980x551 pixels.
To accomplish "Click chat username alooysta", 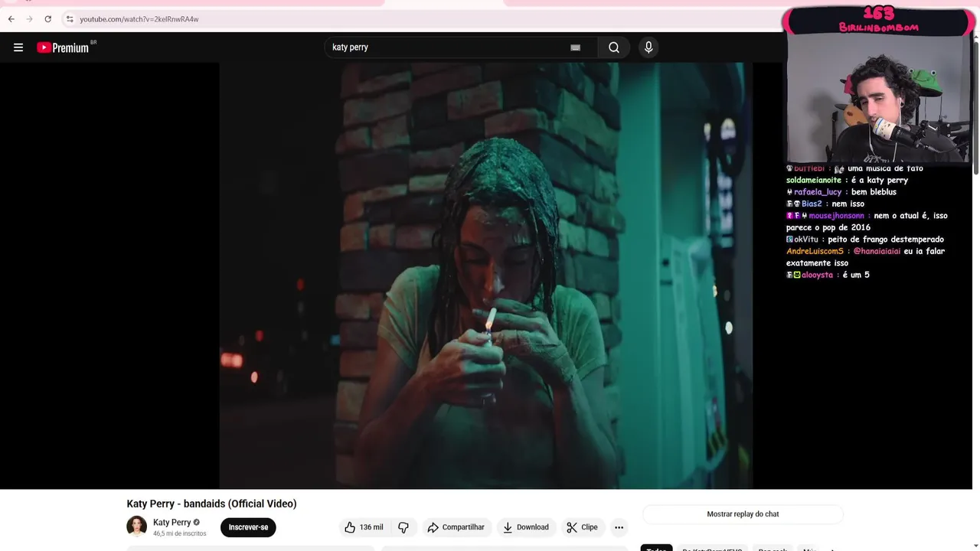I will [817, 275].
